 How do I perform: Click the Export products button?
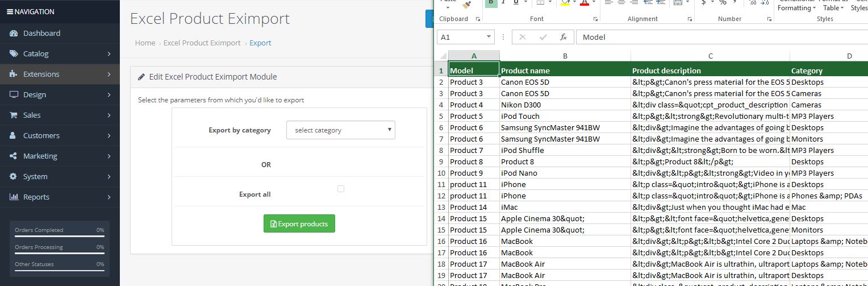point(299,224)
